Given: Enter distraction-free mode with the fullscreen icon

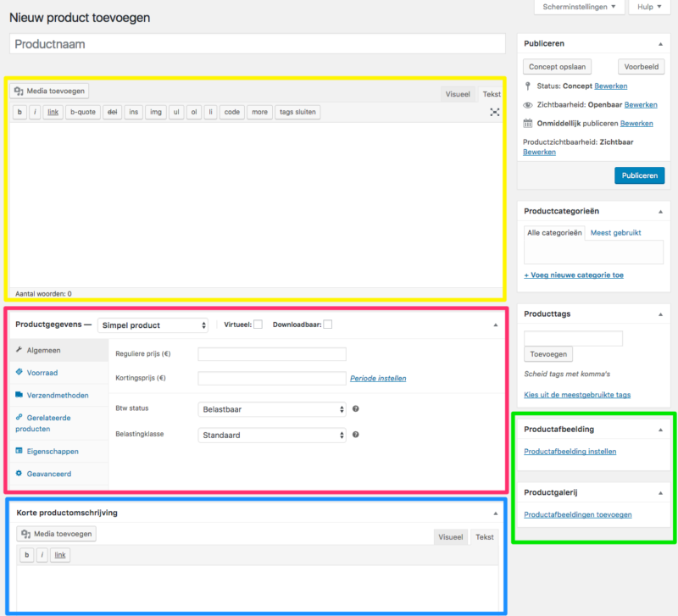Looking at the screenshot, I should (x=494, y=111).
